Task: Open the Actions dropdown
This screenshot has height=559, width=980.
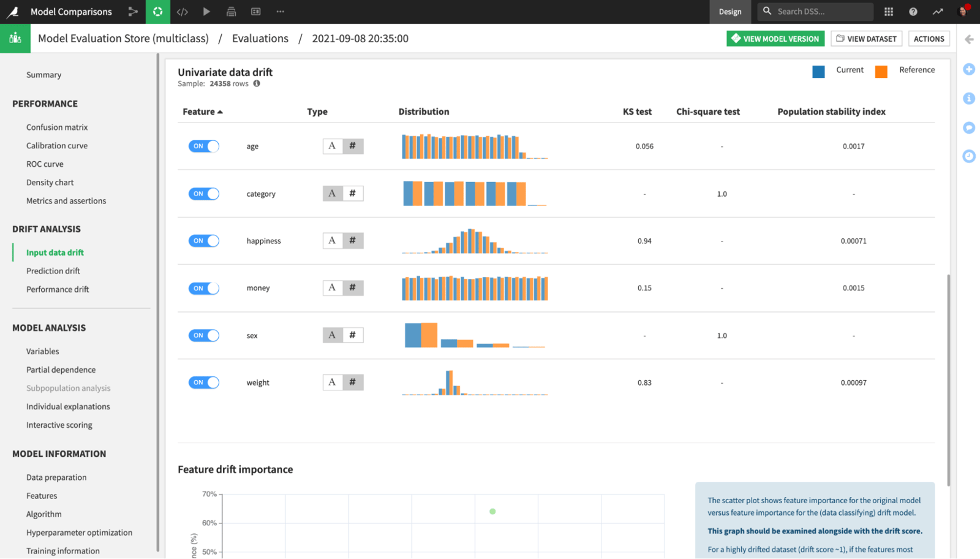Action: tap(928, 38)
